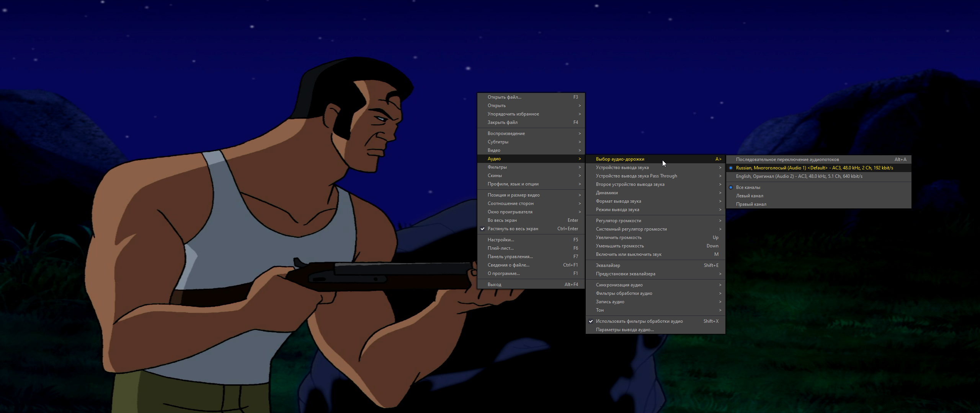
Task: Open 'Плей-лист...' window
Action: tap(531, 248)
